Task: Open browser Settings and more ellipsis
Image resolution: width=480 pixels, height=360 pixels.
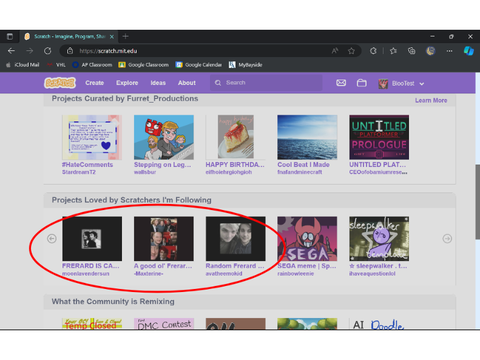Action: pyautogui.click(x=449, y=51)
